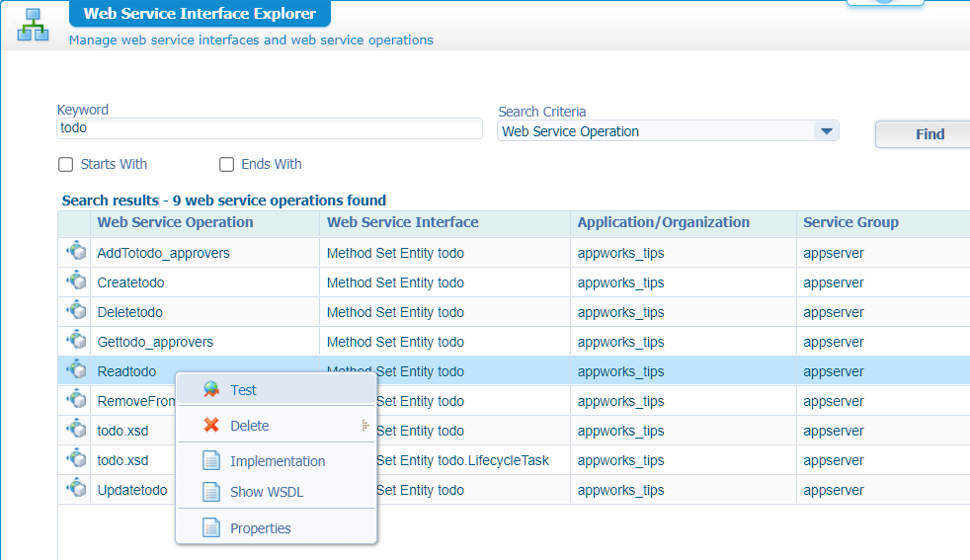
Task: Click the red X Delete icon in context menu
Action: point(210,426)
